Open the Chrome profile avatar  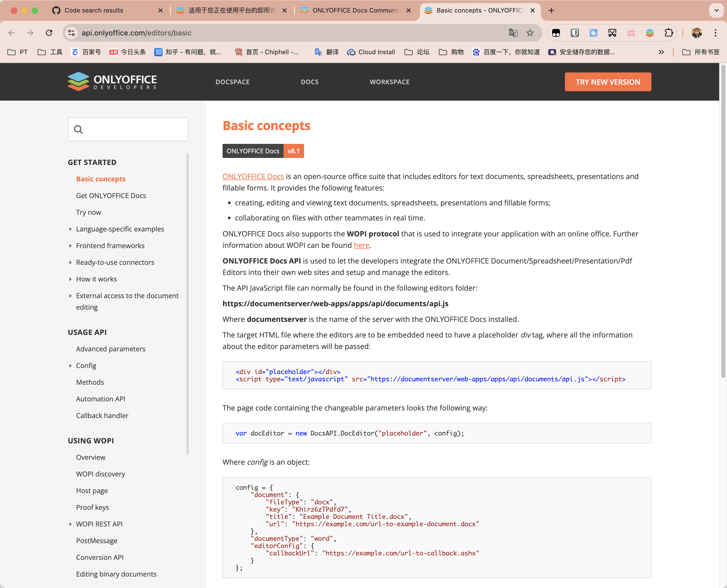[697, 33]
